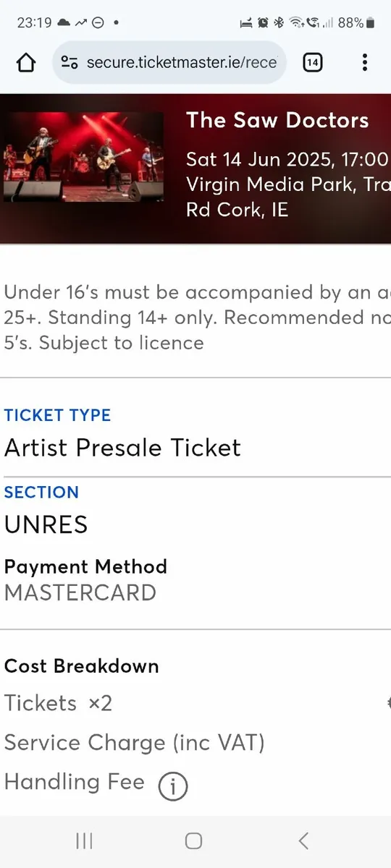Open The Saw Doctors concert thumbnail

(83, 157)
